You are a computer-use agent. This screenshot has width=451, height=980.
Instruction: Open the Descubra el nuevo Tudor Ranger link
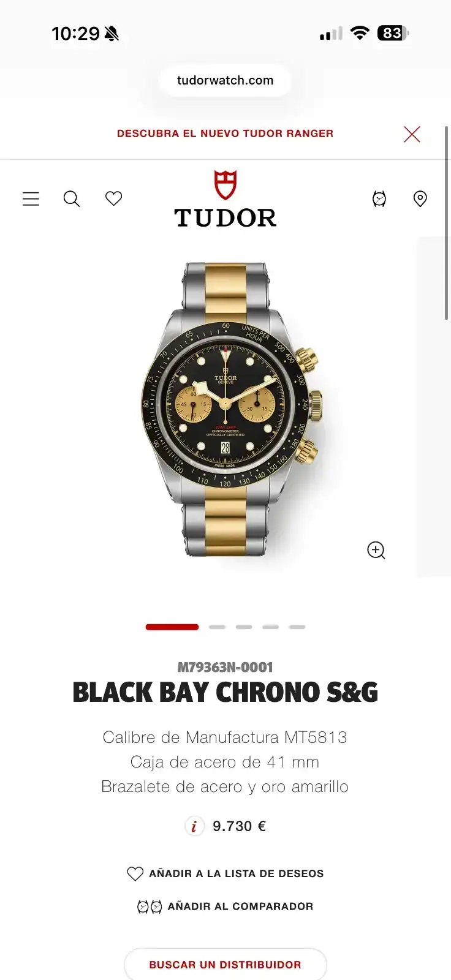tap(225, 134)
